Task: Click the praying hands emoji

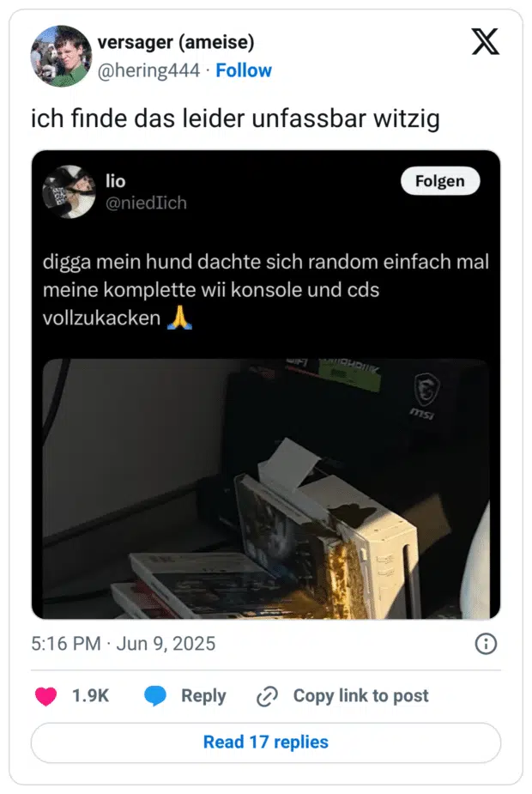Action: (x=179, y=318)
